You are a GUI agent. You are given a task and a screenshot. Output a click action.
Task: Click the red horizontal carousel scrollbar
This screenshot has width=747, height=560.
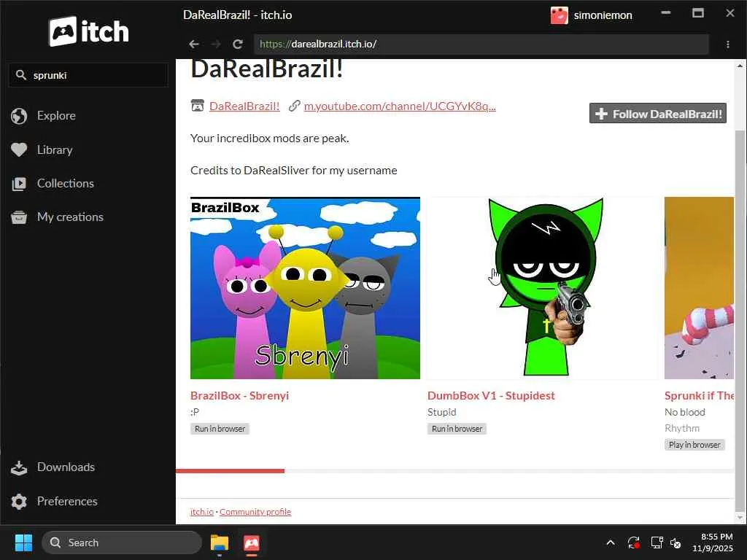pos(230,471)
